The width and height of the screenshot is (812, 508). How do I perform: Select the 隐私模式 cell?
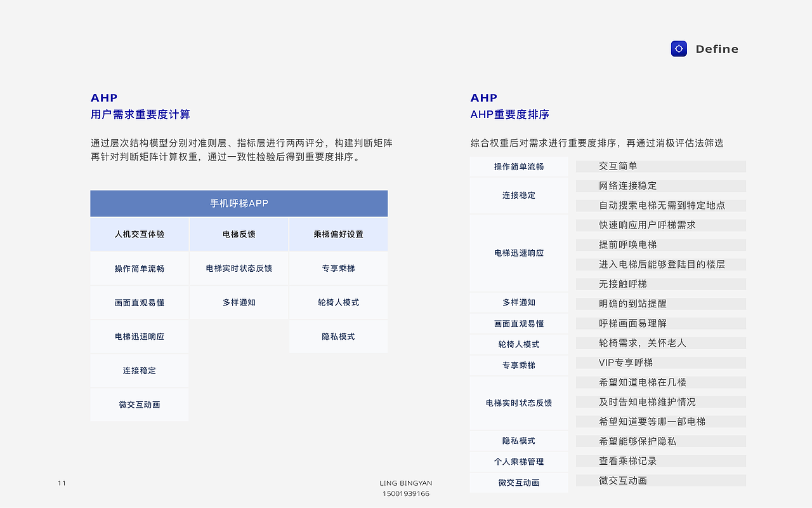pos(338,336)
